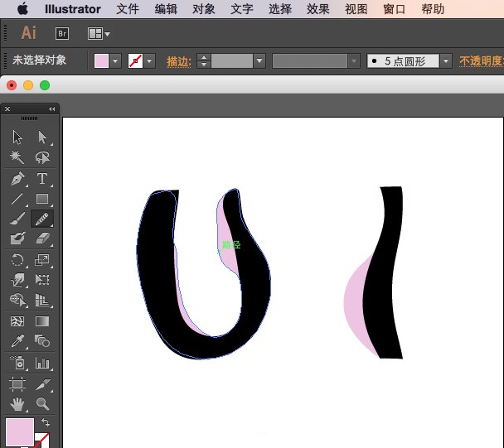The height and width of the screenshot is (448, 504).
Task: Select the Lasso tool
Action: click(42, 157)
